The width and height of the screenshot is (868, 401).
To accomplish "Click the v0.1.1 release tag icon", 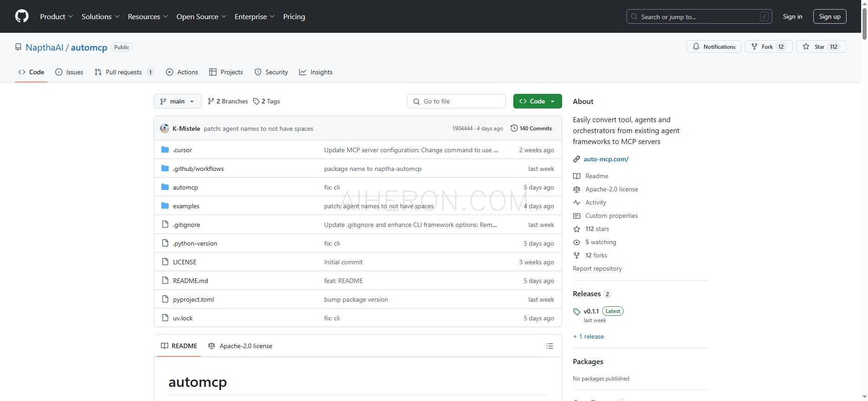I will 577,312.
